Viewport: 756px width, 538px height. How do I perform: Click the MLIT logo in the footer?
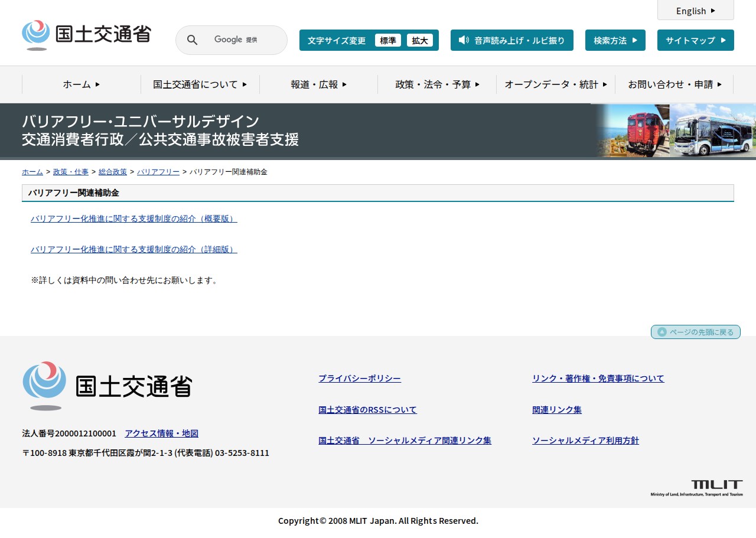coord(107,386)
